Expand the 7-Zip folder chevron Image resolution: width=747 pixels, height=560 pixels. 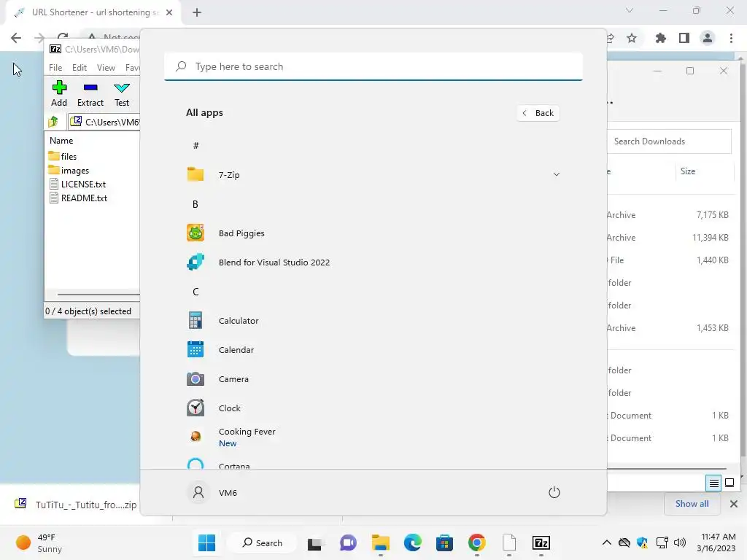tap(556, 175)
